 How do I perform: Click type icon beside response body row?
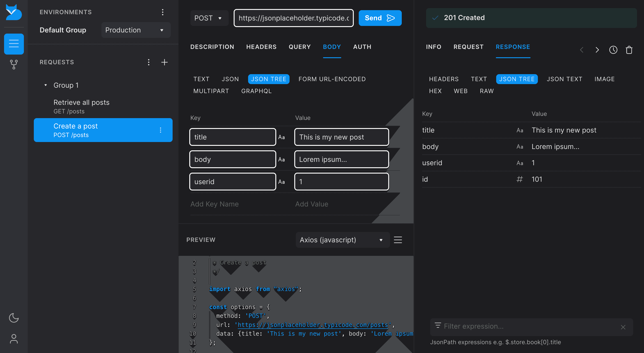pos(520,147)
